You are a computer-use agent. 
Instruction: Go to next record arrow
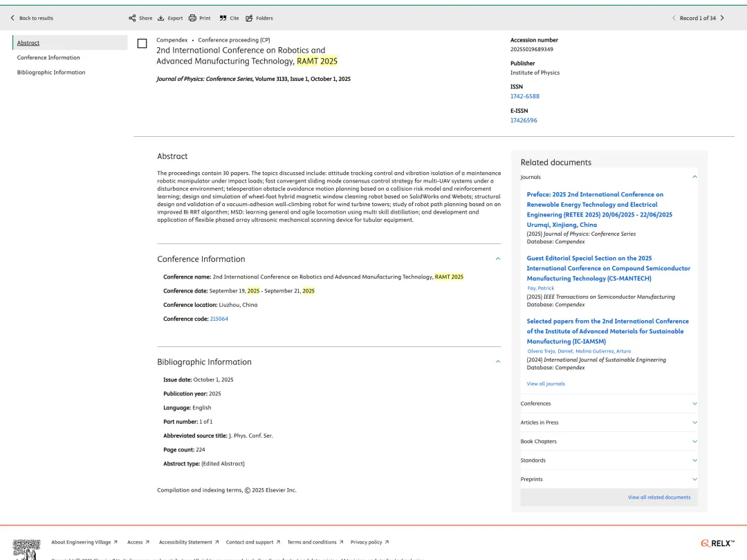pyautogui.click(x=722, y=18)
